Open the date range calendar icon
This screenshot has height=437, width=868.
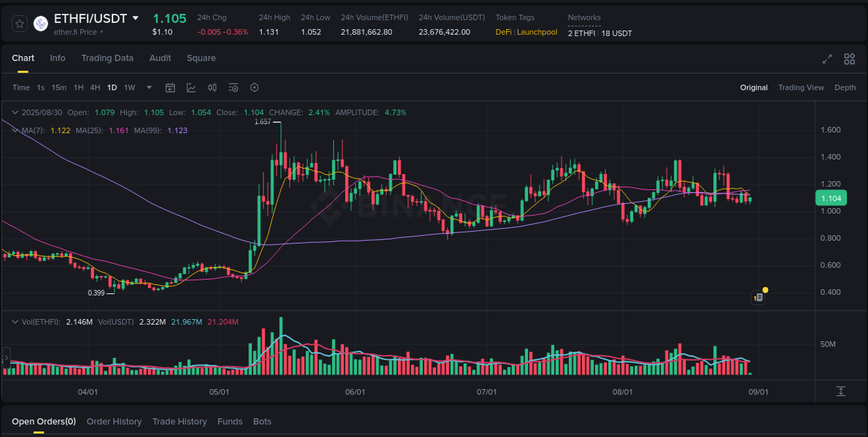[170, 87]
